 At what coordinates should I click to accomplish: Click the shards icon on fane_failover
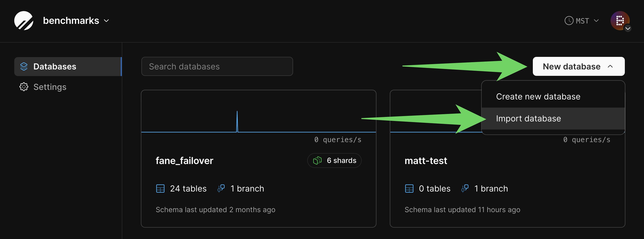coord(317,160)
